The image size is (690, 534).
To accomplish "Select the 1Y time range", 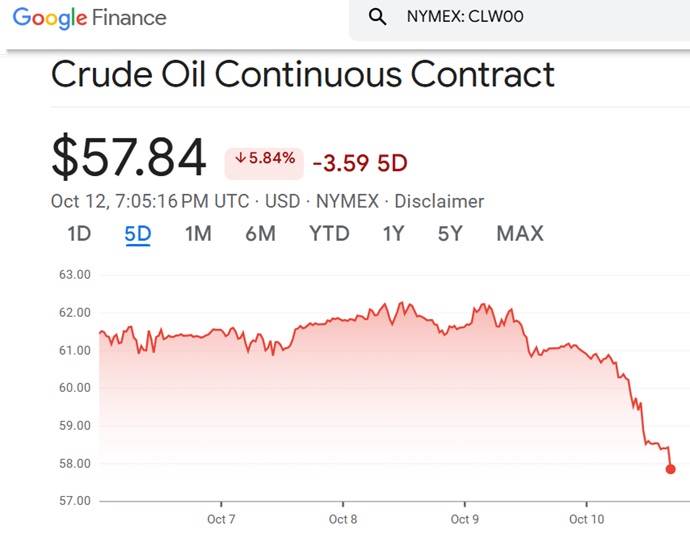I will point(393,233).
